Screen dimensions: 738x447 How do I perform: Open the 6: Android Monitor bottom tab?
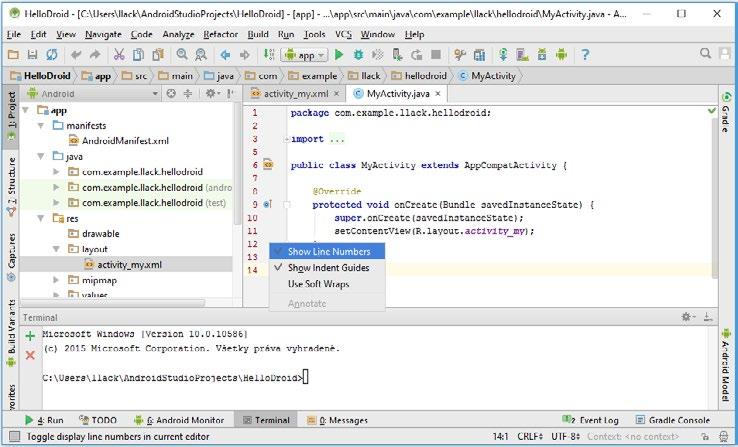pyautogui.click(x=179, y=420)
